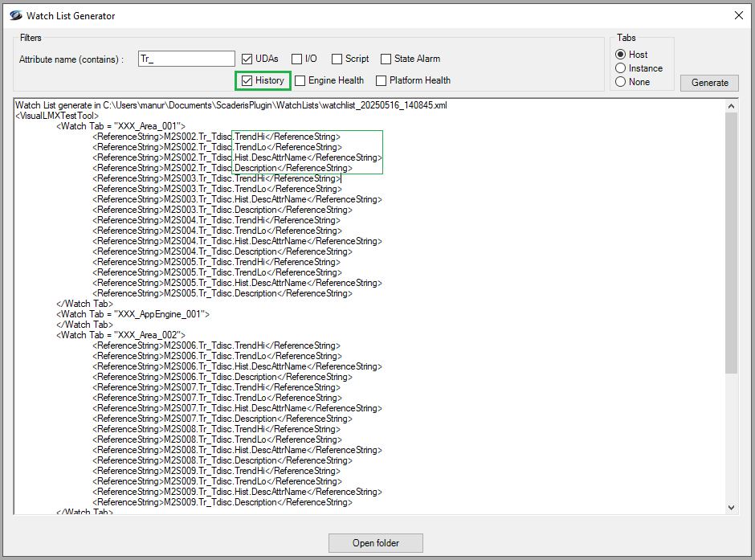Uncheck the History checkbox
The image size is (755, 560).
tap(248, 80)
